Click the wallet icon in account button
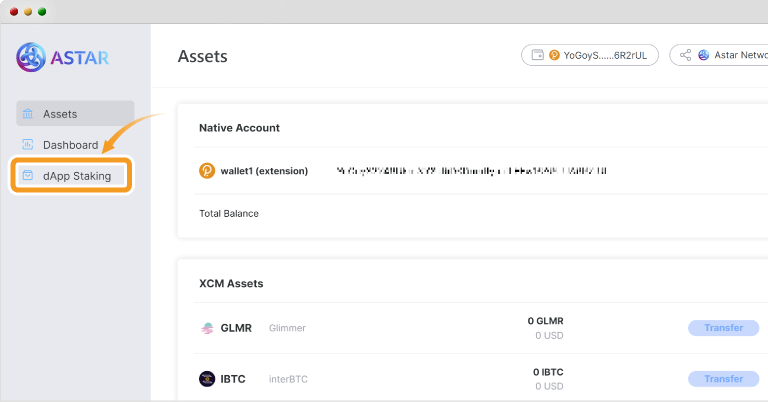This screenshot has height=402, width=768. coord(538,55)
